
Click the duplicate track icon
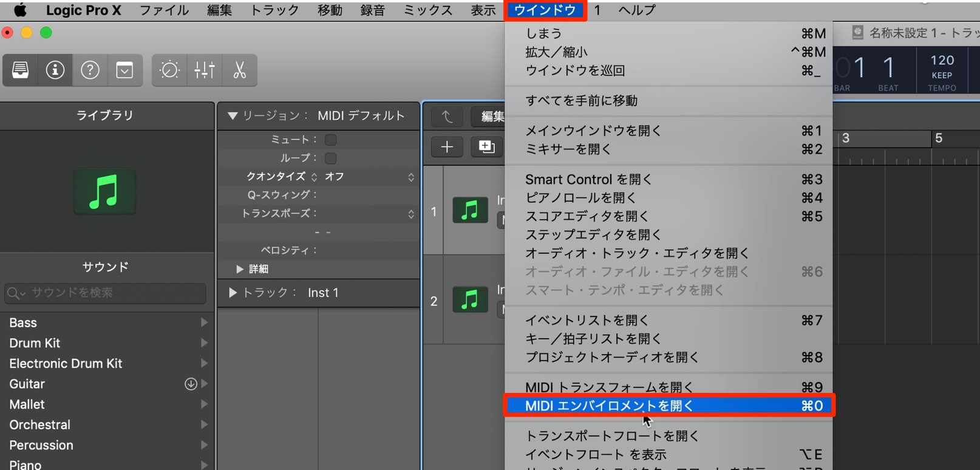point(486,146)
